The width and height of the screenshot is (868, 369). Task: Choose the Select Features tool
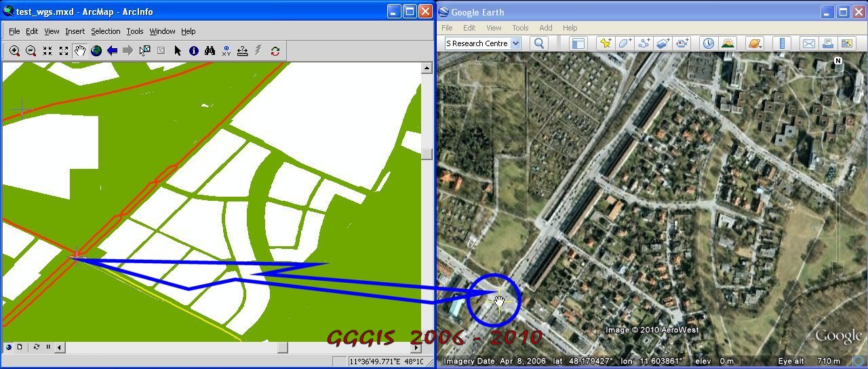(144, 51)
